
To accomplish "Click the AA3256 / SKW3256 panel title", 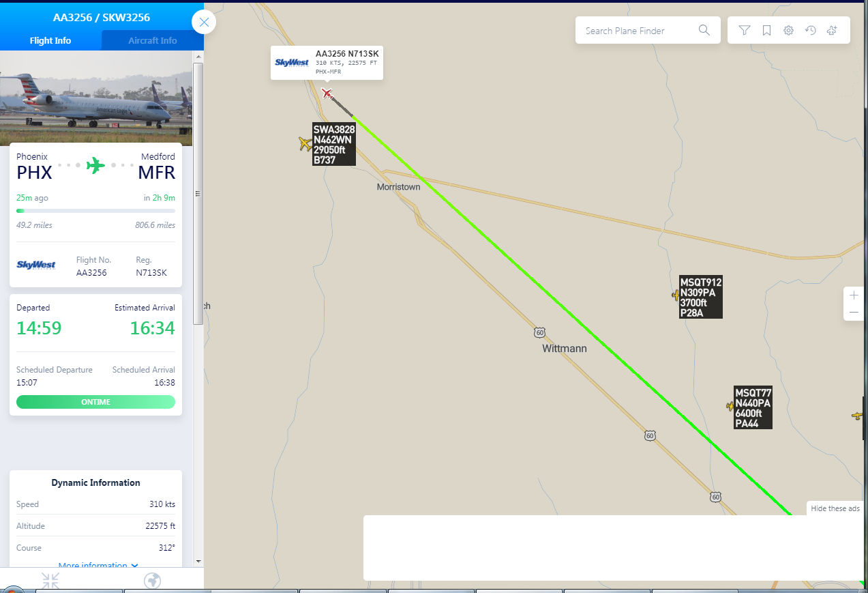I will (x=102, y=17).
